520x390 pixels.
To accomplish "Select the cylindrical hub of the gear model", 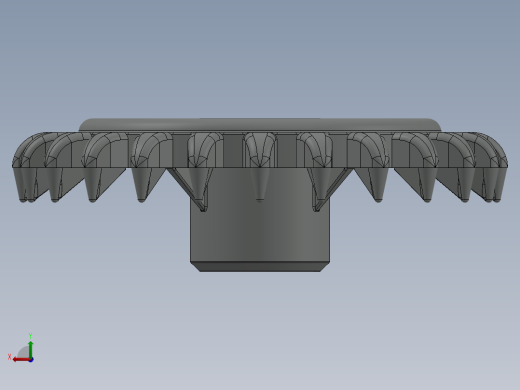I will [x=260, y=220].
